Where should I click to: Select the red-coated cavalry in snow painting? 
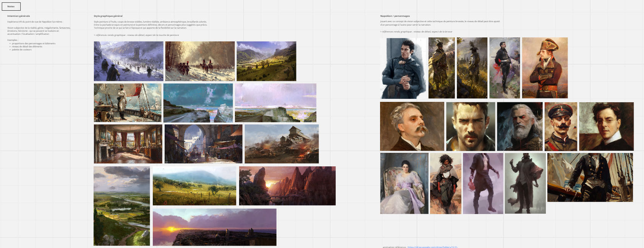200,61
